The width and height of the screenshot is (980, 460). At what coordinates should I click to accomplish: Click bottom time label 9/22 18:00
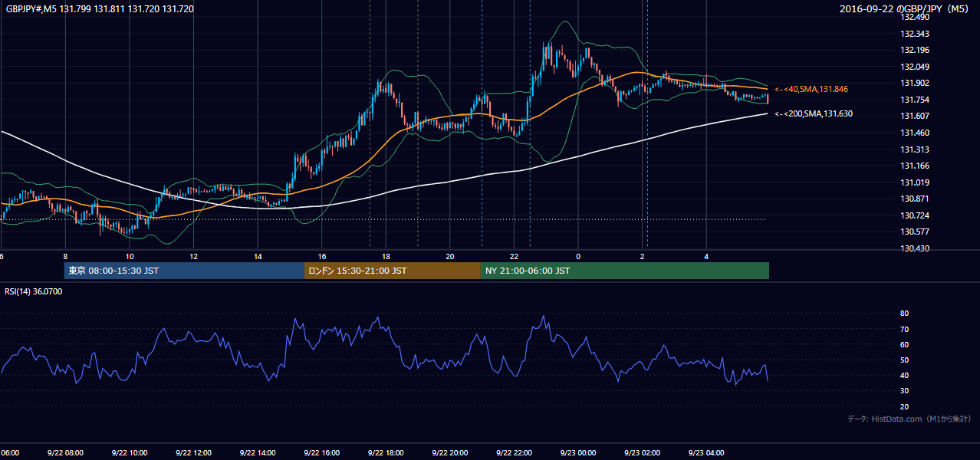(x=386, y=453)
